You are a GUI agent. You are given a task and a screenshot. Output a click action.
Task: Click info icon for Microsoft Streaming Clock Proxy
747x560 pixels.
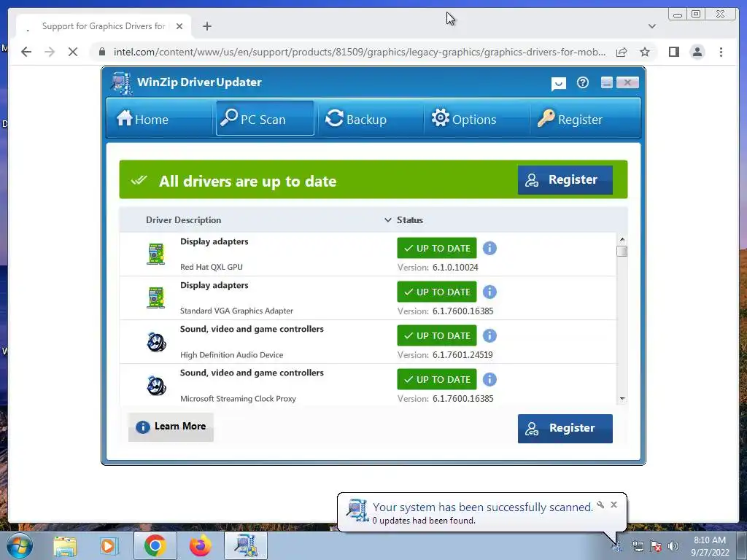[489, 379]
